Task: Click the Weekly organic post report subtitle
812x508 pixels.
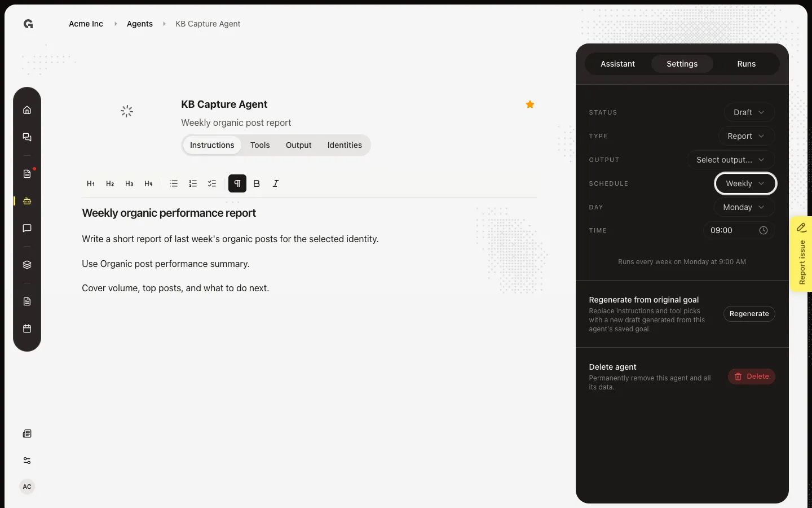Action: (x=236, y=122)
